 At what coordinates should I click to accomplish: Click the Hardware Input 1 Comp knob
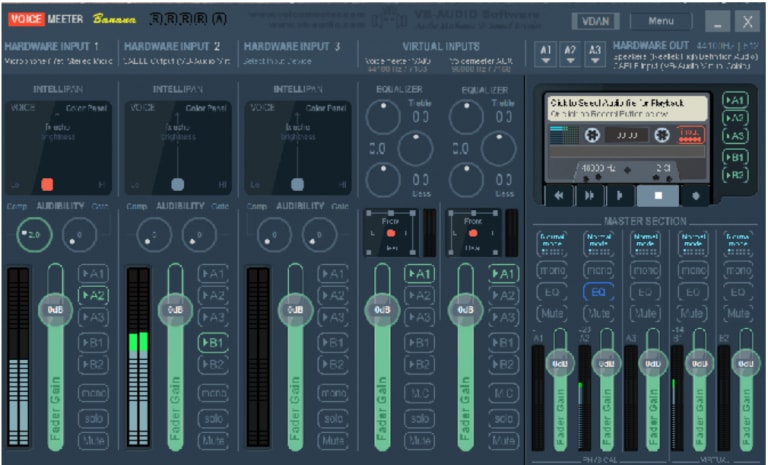(32, 234)
